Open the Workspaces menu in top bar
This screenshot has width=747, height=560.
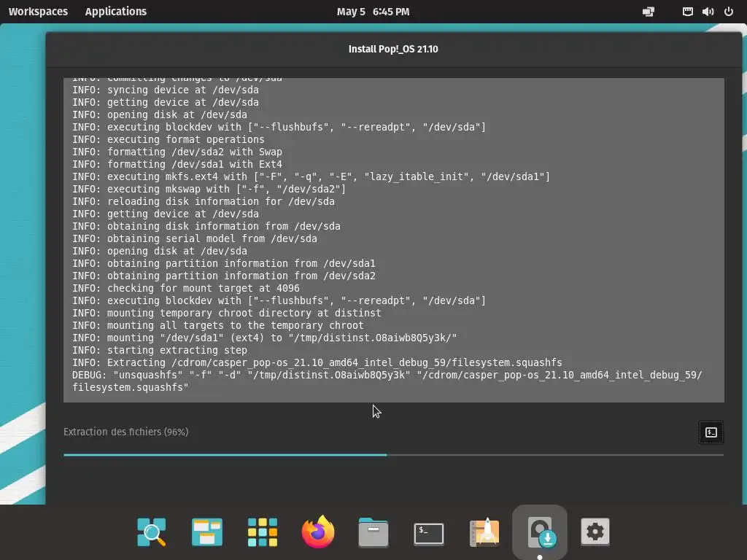coord(38,12)
